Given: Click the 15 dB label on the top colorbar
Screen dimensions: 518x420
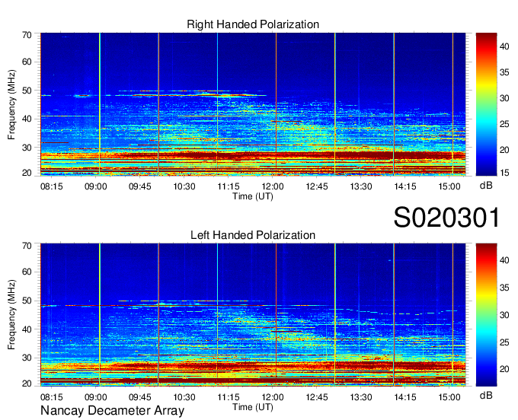Looking at the screenshot, I should [504, 172].
